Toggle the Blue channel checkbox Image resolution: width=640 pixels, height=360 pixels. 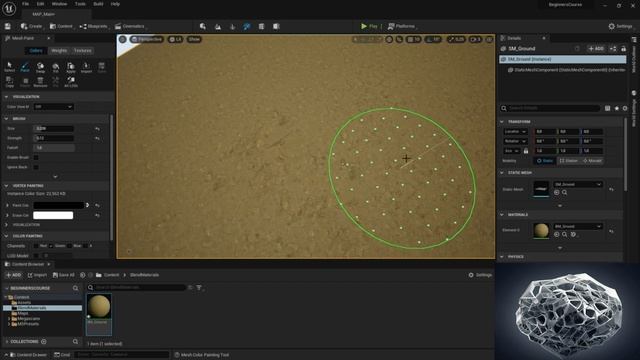69,246
